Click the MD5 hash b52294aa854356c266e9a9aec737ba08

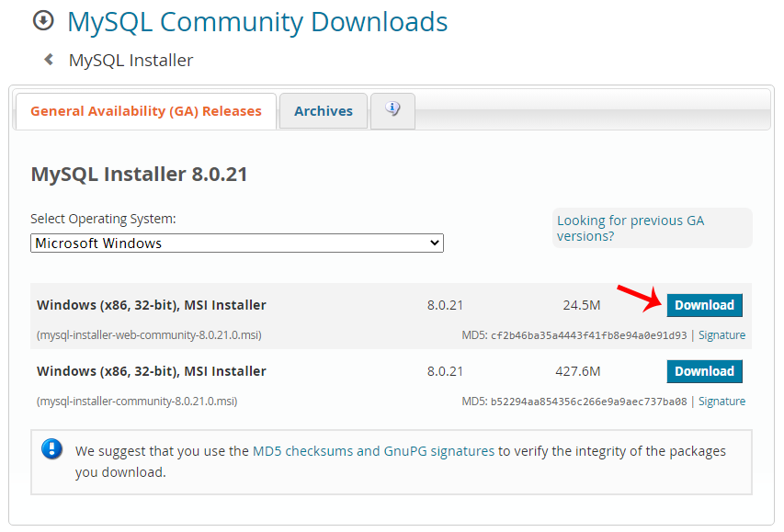click(588, 402)
